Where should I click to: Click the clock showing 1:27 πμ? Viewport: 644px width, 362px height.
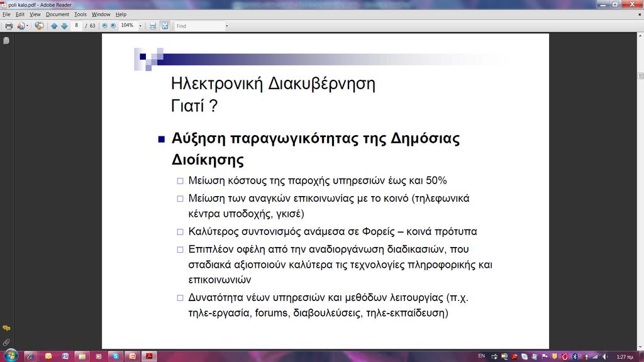[x=625, y=357]
